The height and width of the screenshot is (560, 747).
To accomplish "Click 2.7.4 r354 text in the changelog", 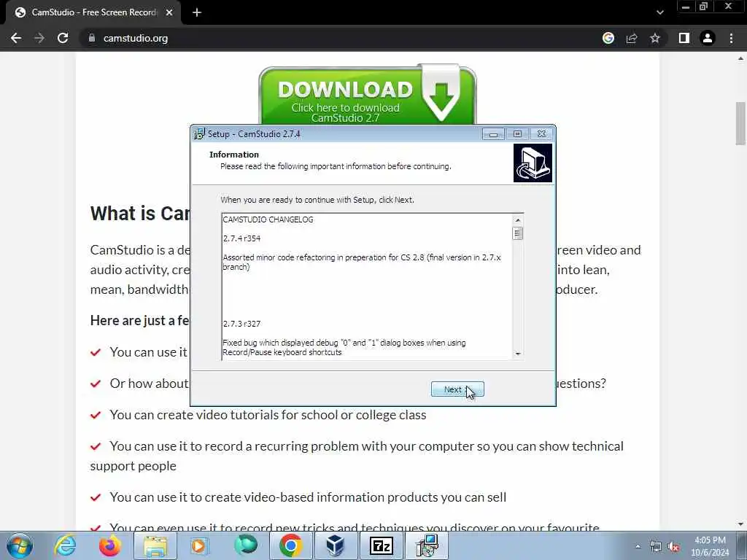I will (242, 238).
